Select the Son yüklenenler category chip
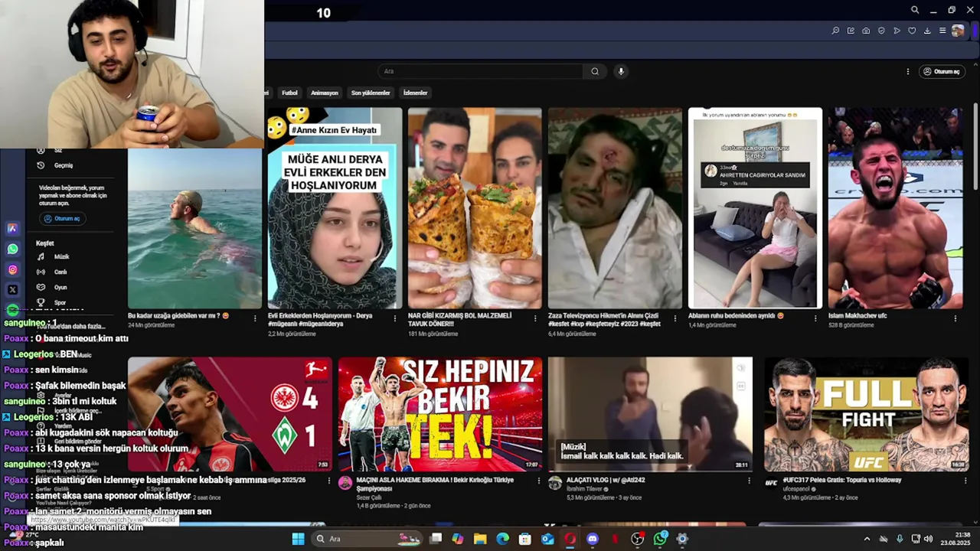This screenshot has height=551, width=980. click(x=371, y=93)
